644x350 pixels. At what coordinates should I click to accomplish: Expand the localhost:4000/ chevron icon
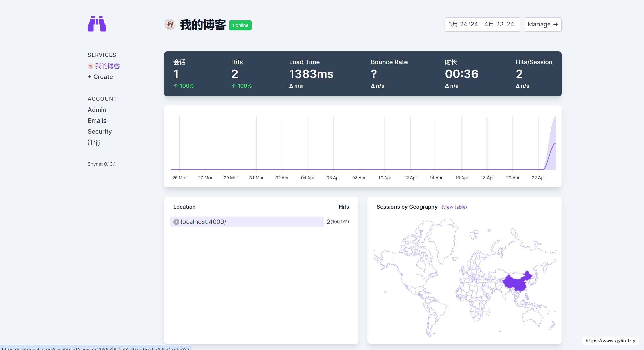pyautogui.click(x=176, y=222)
